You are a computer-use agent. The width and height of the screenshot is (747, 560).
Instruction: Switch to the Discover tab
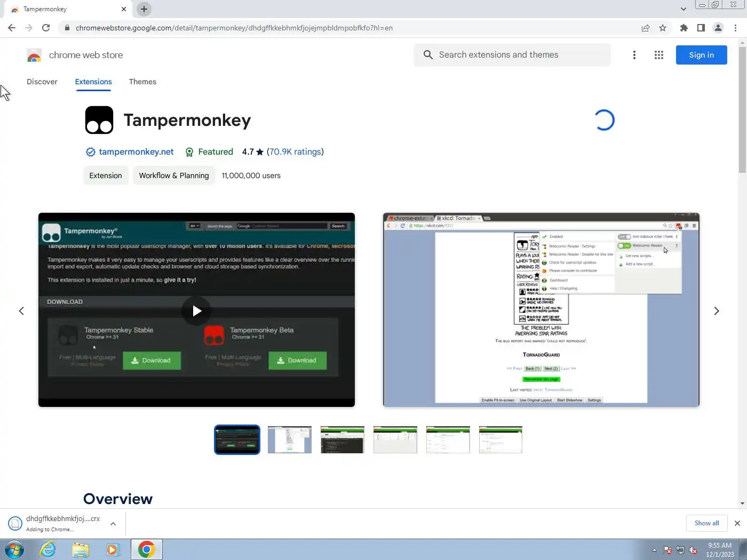(42, 82)
